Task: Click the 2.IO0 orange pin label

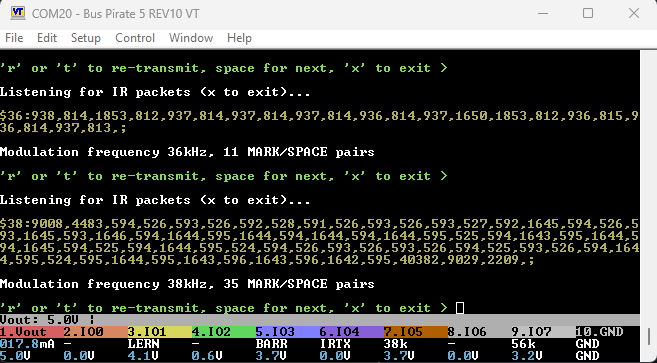Action: click(96, 332)
